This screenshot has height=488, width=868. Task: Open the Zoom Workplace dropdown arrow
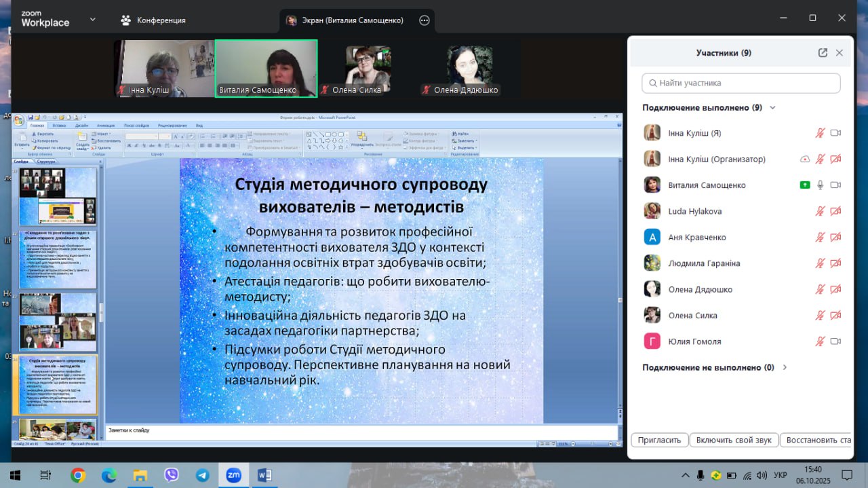92,20
